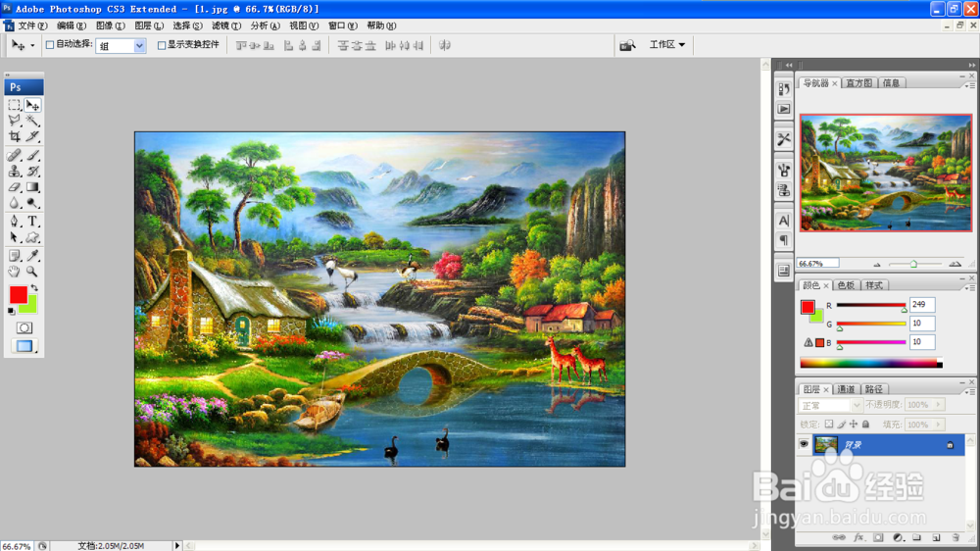Screen dimensions: 980x551
Task: Toggle lock all in Layers panel
Action: [865, 425]
